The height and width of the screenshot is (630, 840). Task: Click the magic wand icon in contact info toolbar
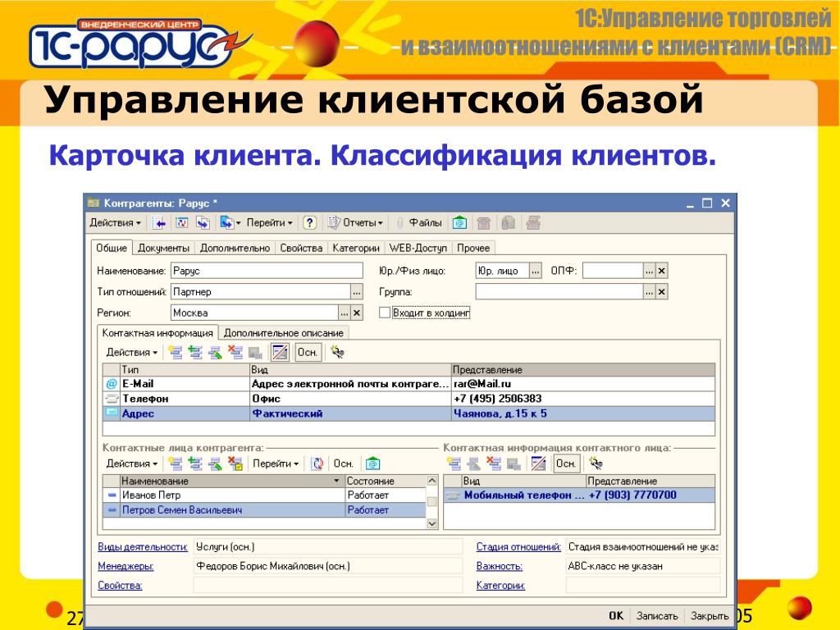tap(337, 353)
